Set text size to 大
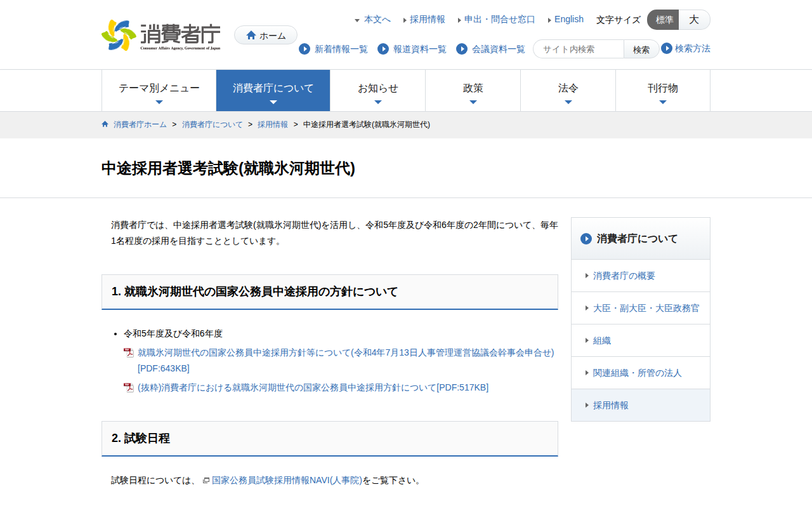This screenshot has width=812, height=508. [694, 20]
